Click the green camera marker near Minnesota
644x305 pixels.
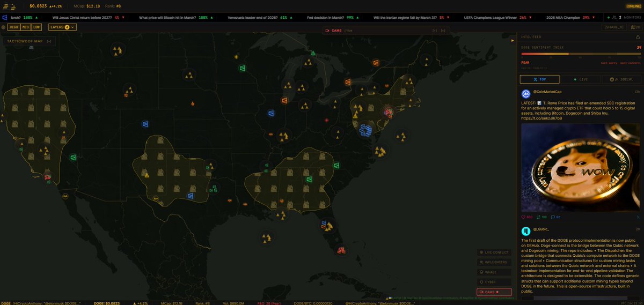pos(243,68)
